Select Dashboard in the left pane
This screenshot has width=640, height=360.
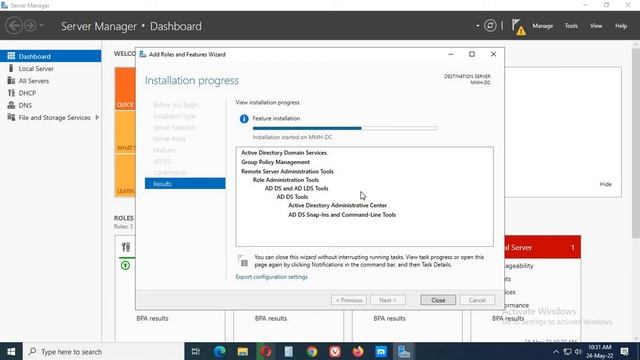coord(51,56)
